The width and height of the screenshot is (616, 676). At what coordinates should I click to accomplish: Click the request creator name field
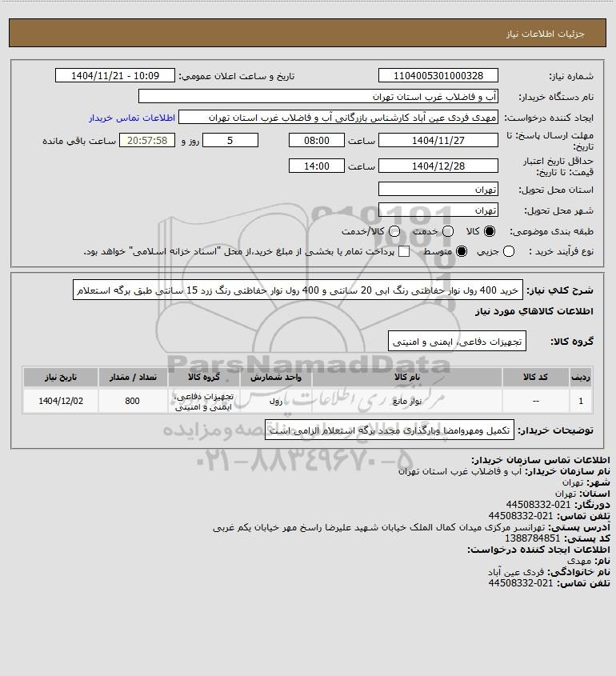338,118
